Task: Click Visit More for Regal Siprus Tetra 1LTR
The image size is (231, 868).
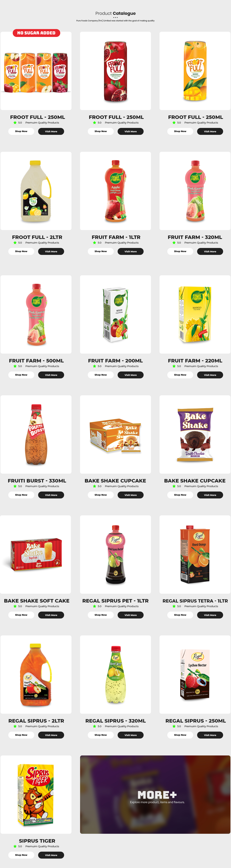Action: (210, 615)
